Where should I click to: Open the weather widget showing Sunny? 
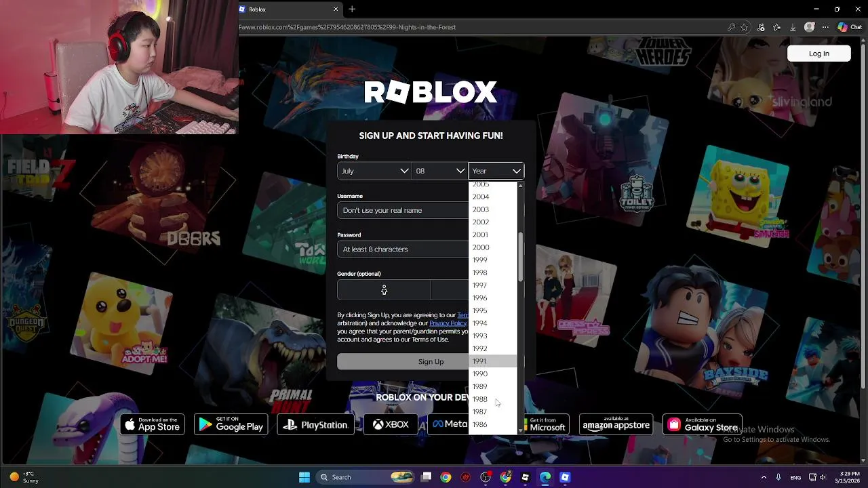pyautogui.click(x=24, y=477)
